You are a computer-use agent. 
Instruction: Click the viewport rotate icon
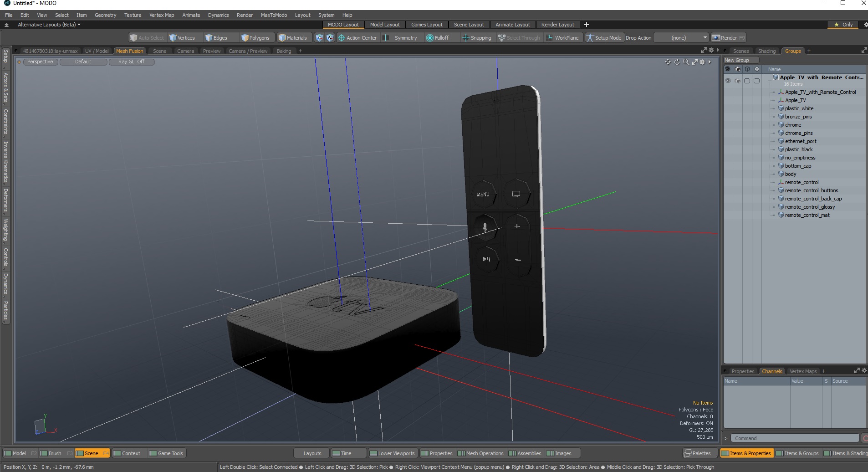677,62
